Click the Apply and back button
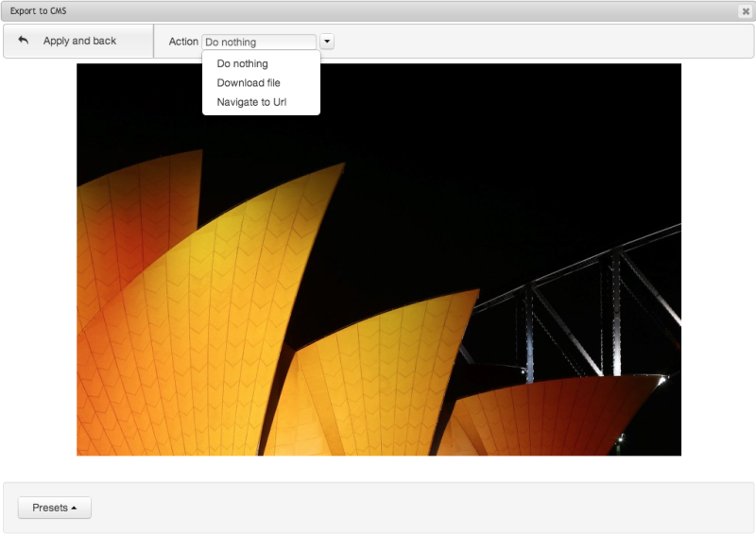This screenshot has height=535, width=756. tap(78, 41)
